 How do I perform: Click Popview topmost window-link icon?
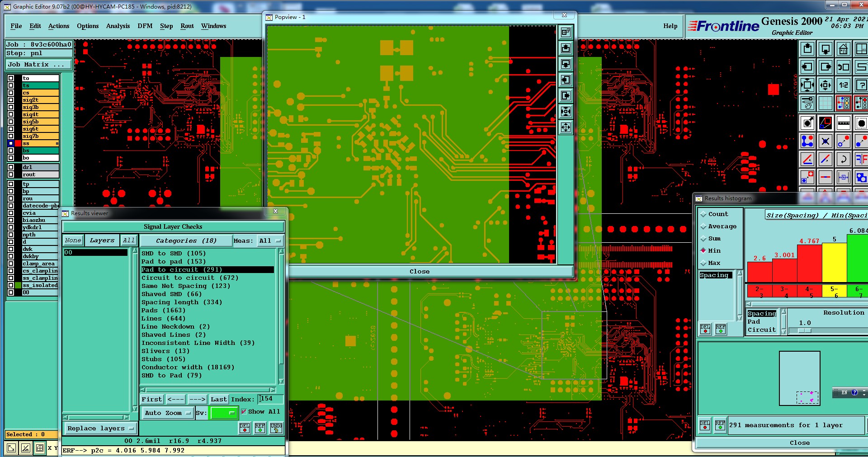(566, 33)
